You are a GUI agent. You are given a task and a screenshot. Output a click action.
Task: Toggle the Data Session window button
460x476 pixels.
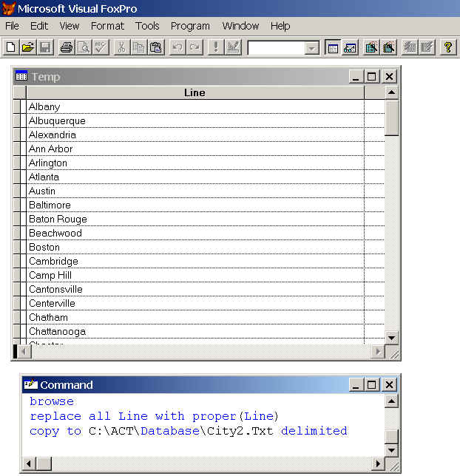(350, 47)
